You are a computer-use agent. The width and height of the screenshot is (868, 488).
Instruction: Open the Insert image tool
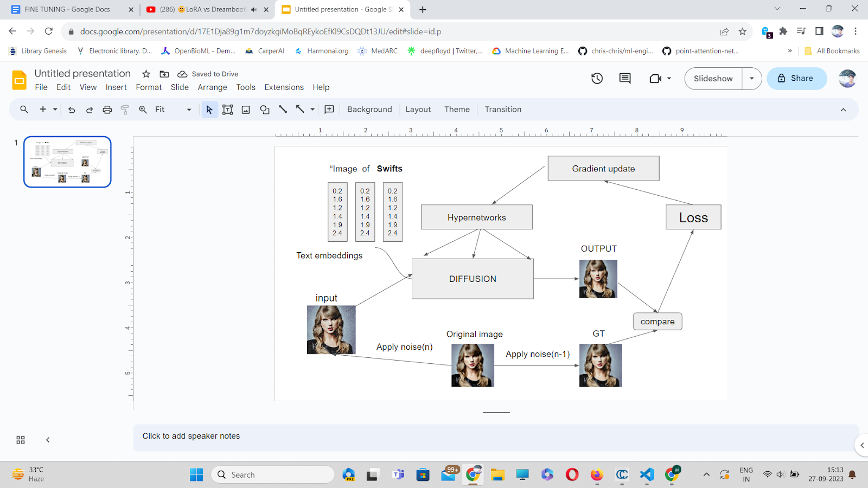click(245, 109)
